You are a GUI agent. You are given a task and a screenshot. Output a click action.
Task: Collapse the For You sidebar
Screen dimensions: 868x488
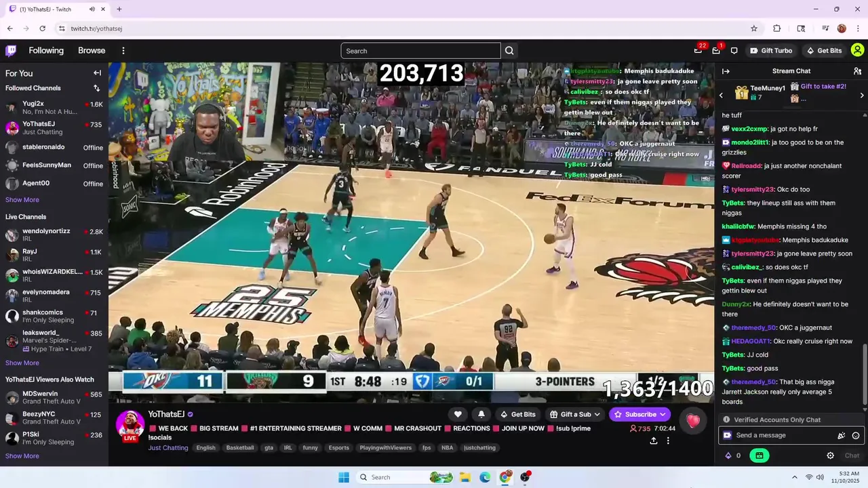point(97,73)
